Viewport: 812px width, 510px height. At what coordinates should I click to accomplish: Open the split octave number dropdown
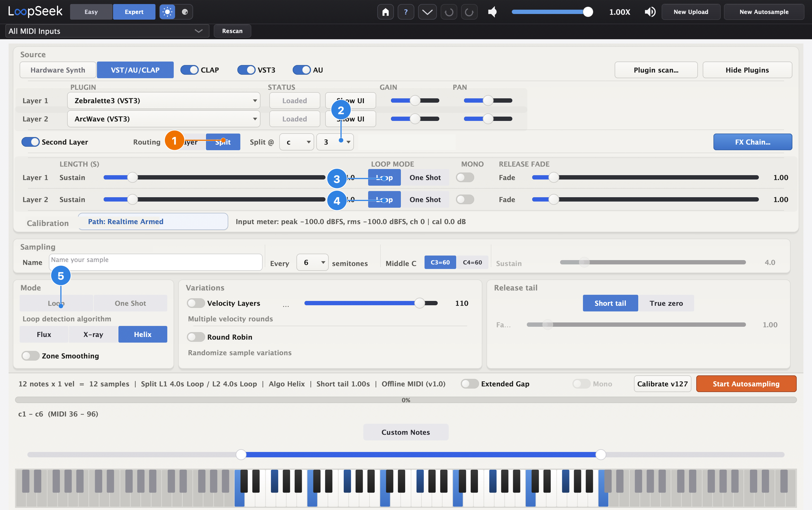(x=335, y=142)
